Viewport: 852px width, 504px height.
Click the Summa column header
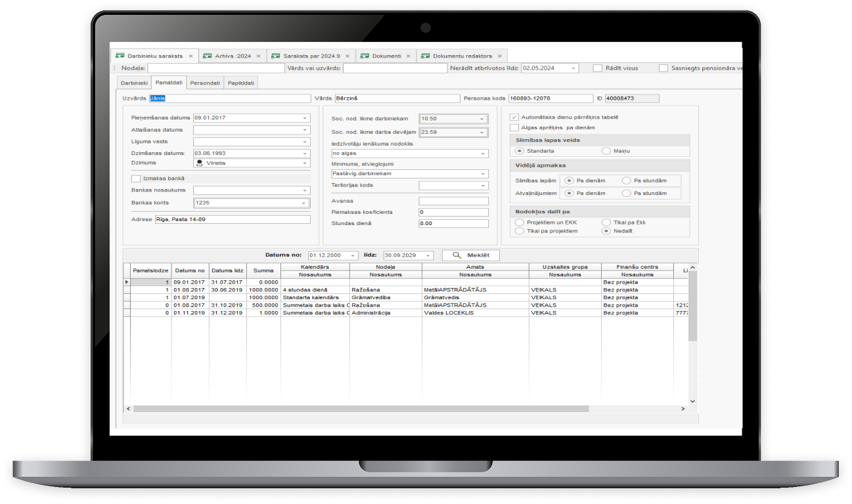263,270
